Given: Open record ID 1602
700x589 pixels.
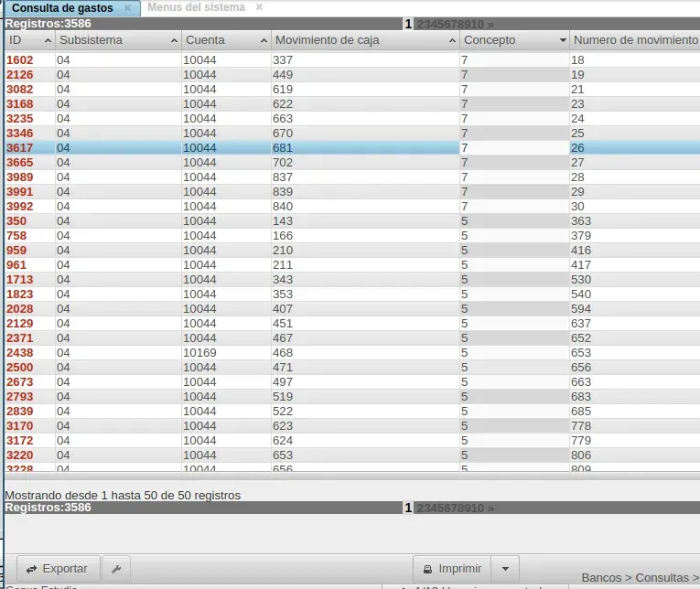Looking at the screenshot, I should click(x=19, y=60).
